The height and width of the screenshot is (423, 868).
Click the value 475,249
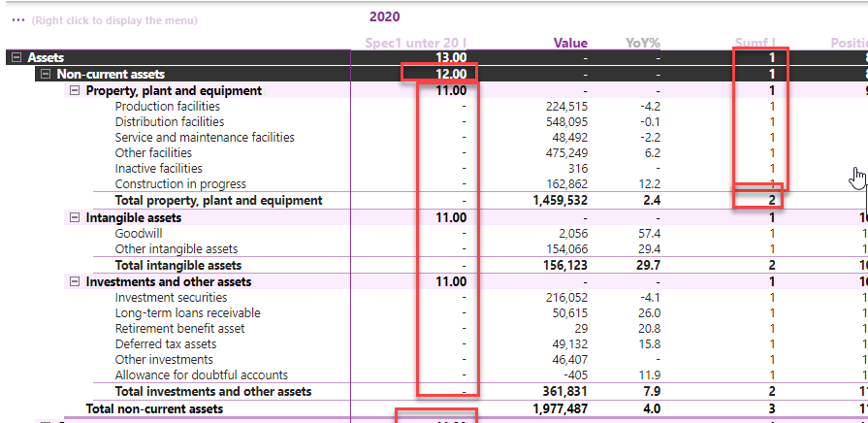click(x=565, y=153)
